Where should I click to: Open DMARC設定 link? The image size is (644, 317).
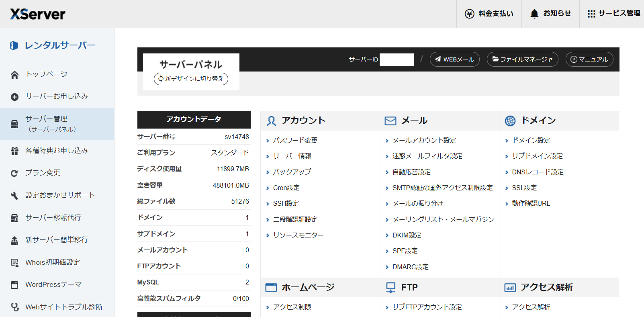tap(411, 267)
